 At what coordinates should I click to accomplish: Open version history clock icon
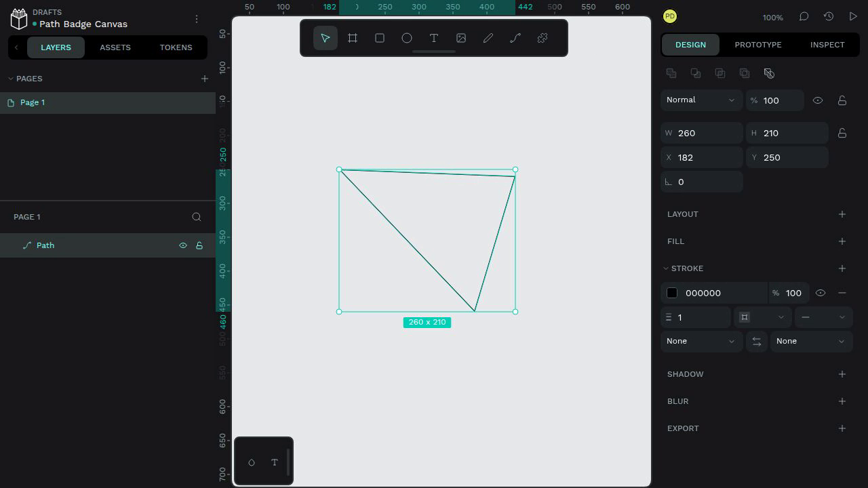pos(829,16)
